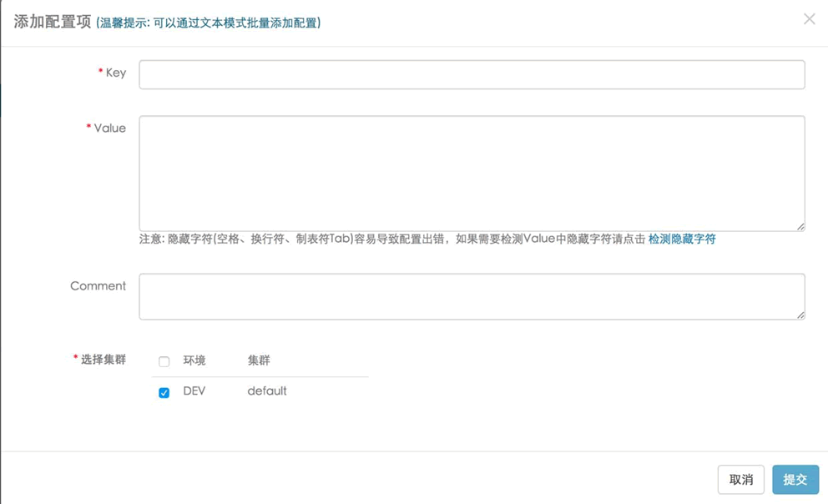Submit with the 提交 button
The width and height of the screenshot is (828, 504).
[795, 480]
